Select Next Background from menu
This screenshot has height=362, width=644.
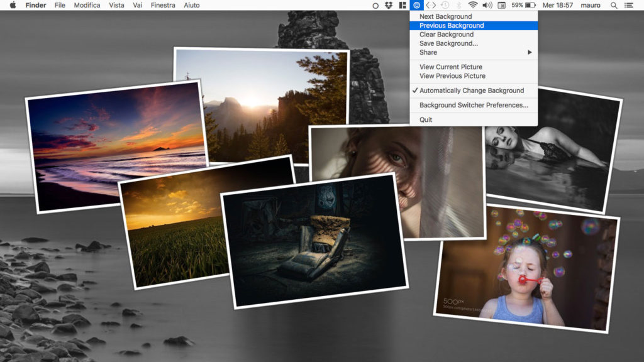pyautogui.click(x=445, y=16)
